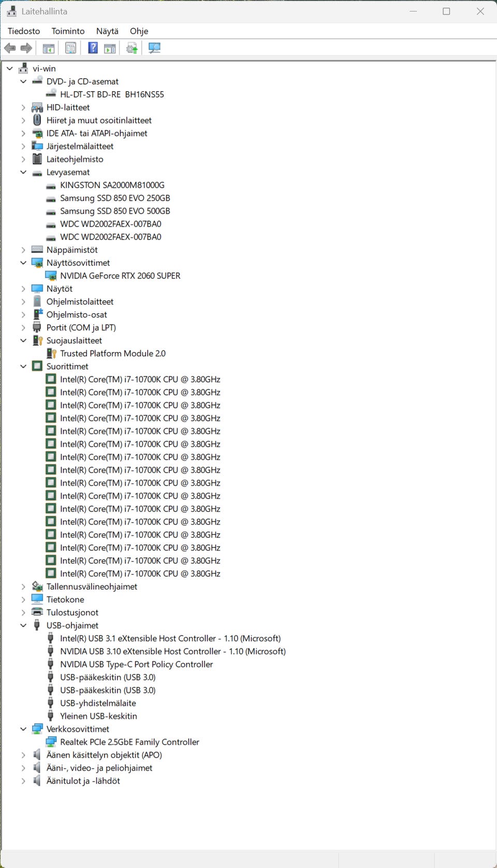Image resolution: width=497 pixels, height=868 pixels.
Task: Click the Portit (COM ja LPT) port icon
Action: click(37, 327)
